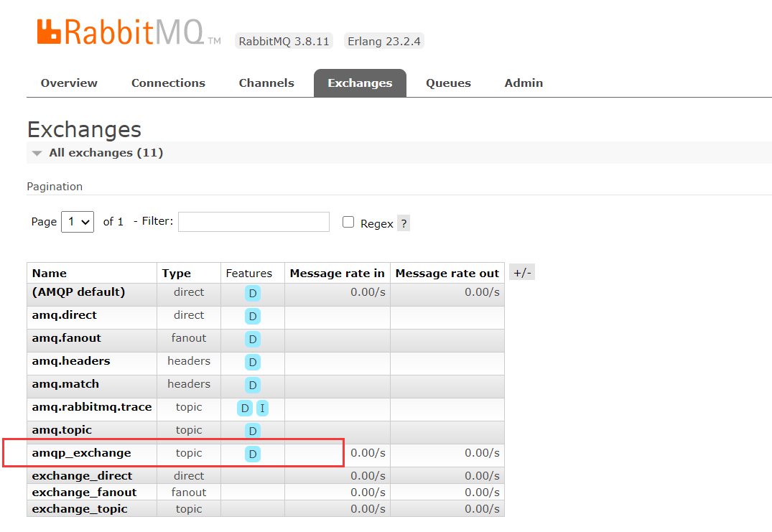The height and width of the screenshot is (532, 772).
Task: Collapse the All exchanges (11) section
Action: click(x=106, y=153)
